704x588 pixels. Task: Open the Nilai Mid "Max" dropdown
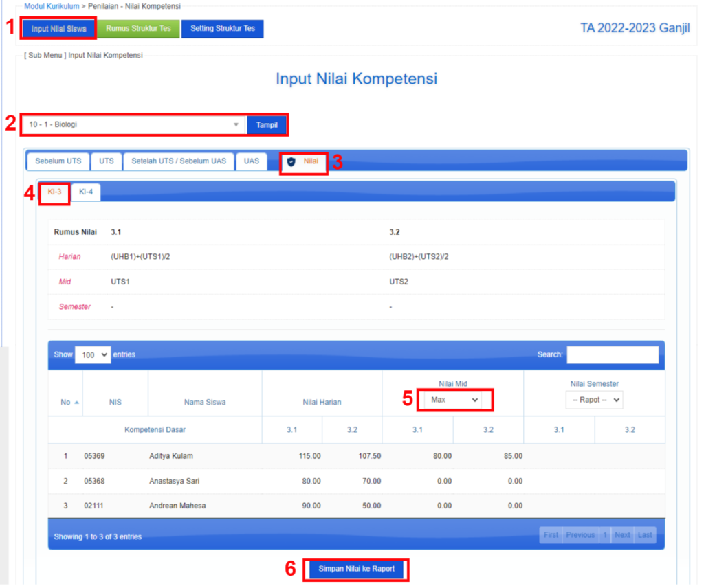click(454, 400)
